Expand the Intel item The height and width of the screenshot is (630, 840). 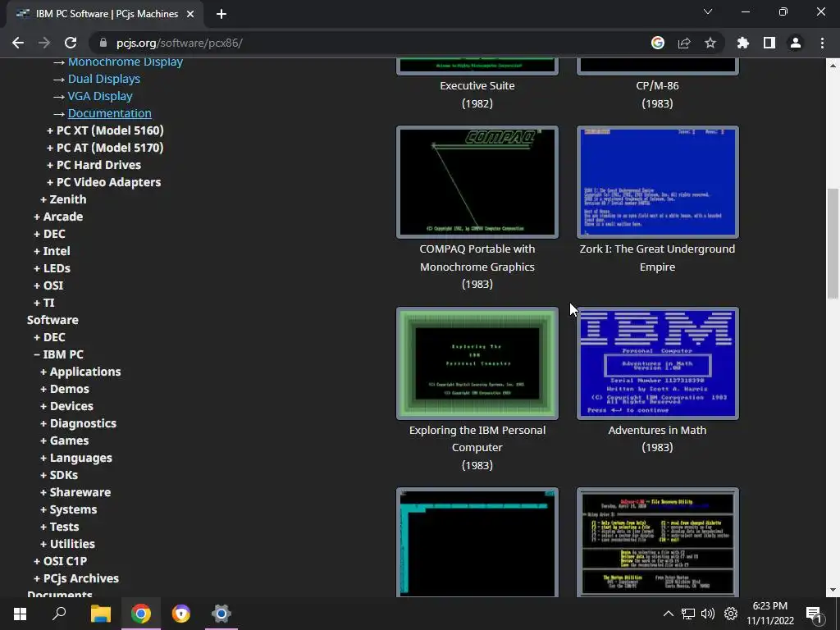(x=52, y=251)
